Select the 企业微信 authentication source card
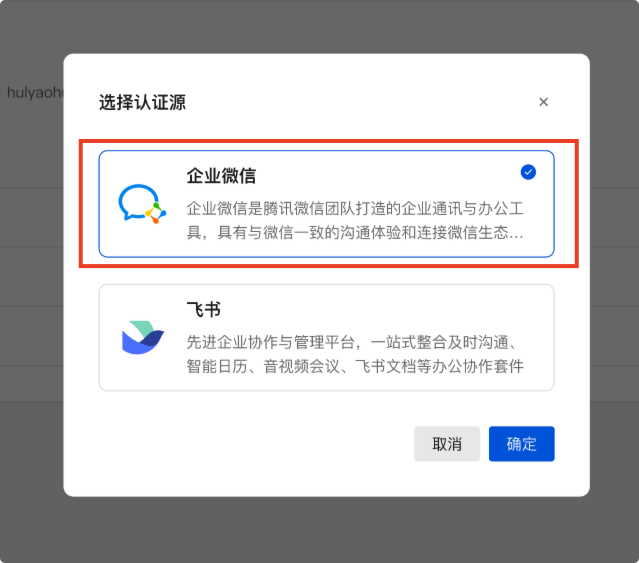This screenshot has height=563, width=639. click(x=326, y=204)
